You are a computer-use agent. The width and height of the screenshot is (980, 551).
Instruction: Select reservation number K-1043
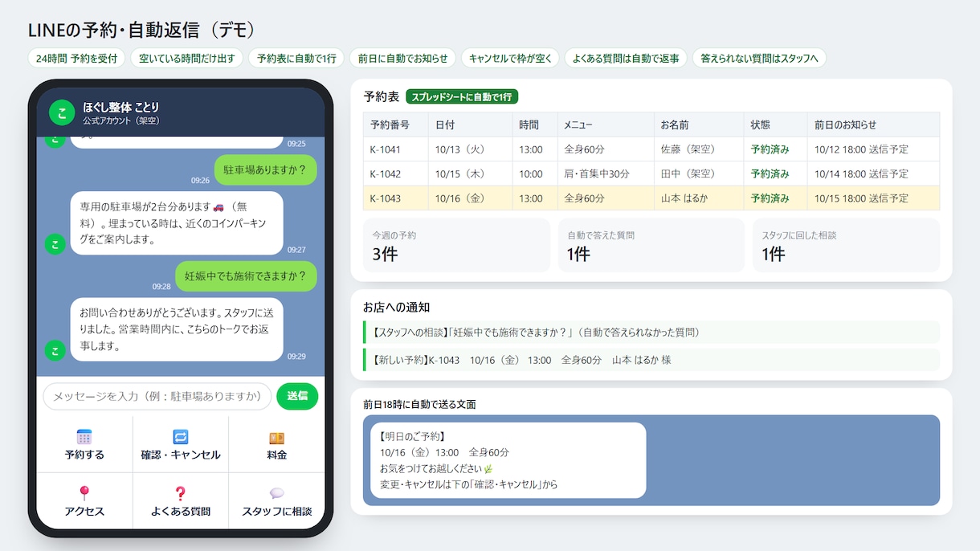(x=386, y=198)
